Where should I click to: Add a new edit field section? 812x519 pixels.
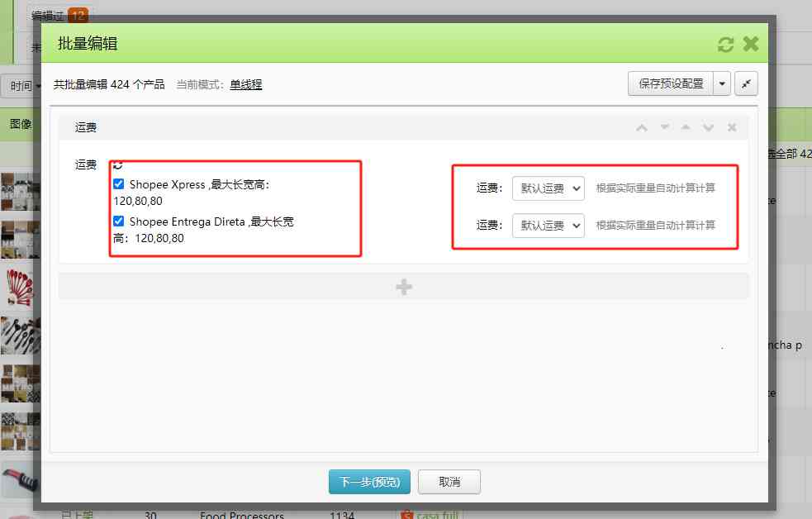403,287
